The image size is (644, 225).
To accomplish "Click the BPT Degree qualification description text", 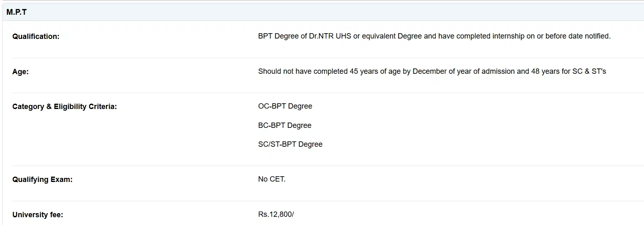I will [434, 36].
